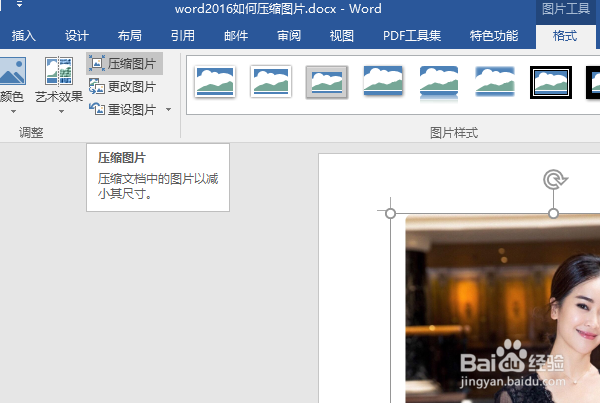Click the top-middle sizing handle of picture
The width and height of the screenshot is (600, 403).
tap(553, 213)
